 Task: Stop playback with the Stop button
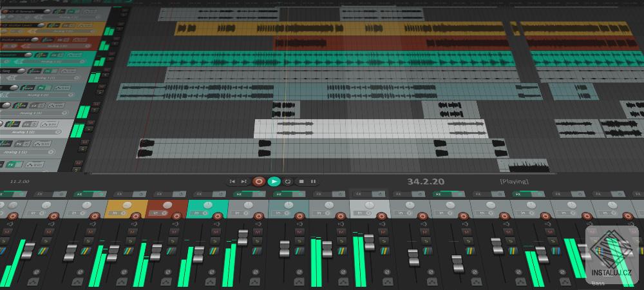tap(301, 182)
